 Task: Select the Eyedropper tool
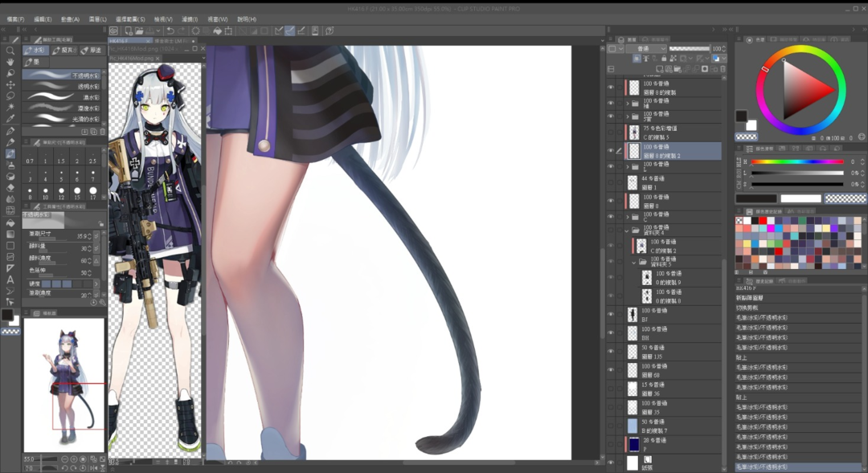point(10,118)
